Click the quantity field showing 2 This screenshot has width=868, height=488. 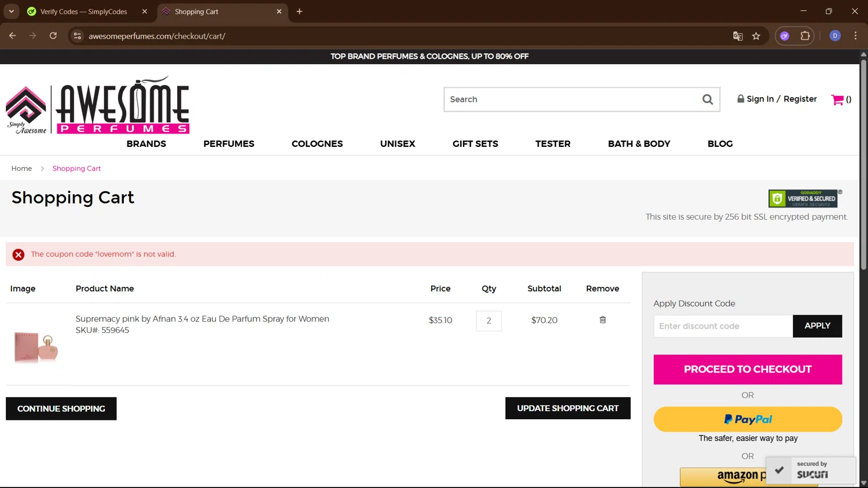tap(489, 321)
